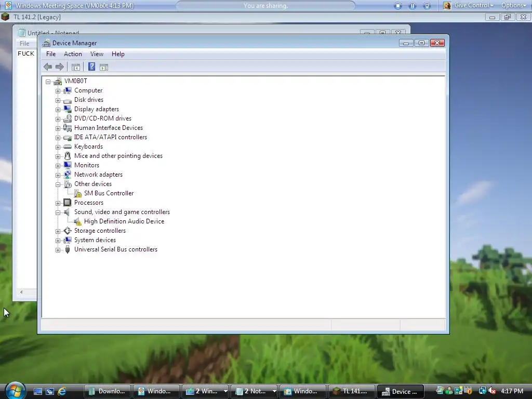Click the Properties panel icon in toolbar
Screen dimensions: 532x399
pyautogui.click(x=104, y=67)
